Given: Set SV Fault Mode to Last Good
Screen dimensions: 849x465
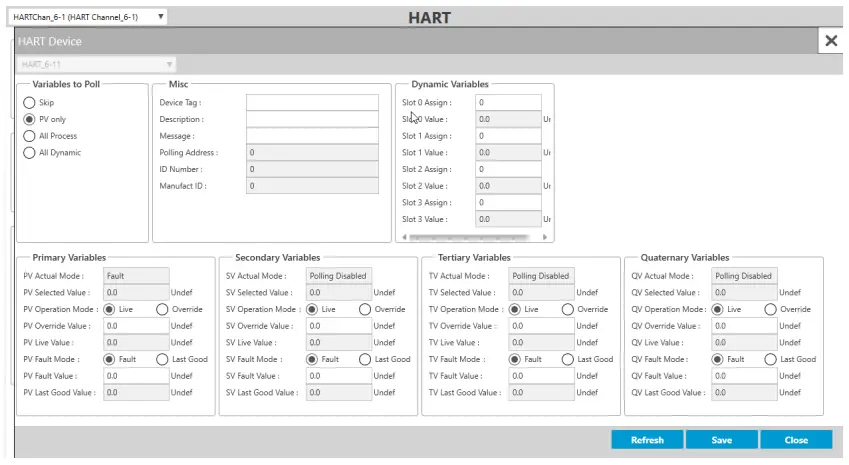Looking at the screenshot, I should [365, 359].
